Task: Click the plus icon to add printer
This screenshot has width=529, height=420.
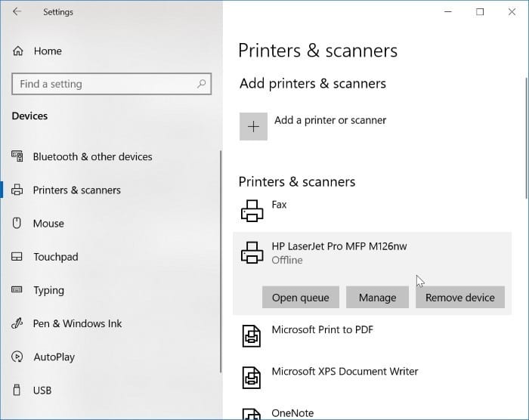Action: pos(253,126)
